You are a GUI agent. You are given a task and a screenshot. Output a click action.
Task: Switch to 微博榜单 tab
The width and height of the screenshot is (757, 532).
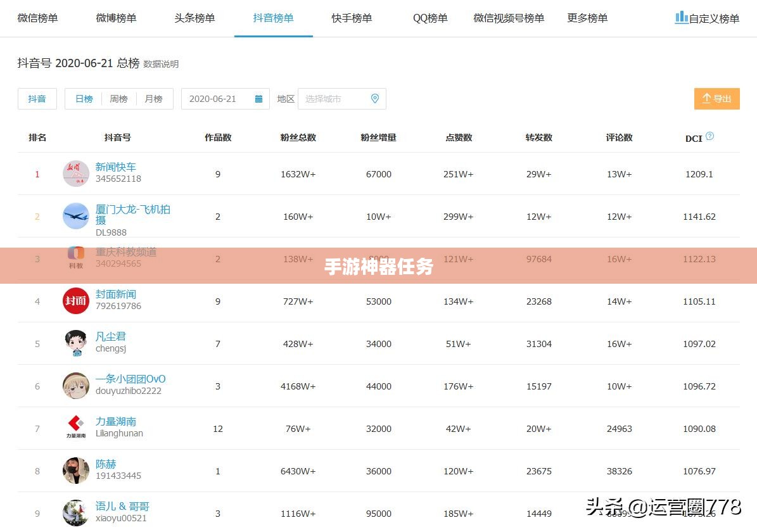(117, 18)
